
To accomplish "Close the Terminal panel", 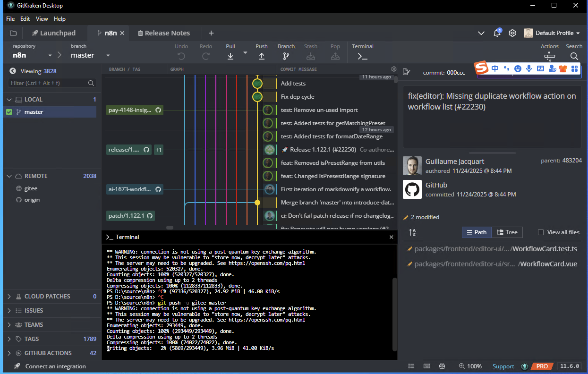I will [391, 237].
